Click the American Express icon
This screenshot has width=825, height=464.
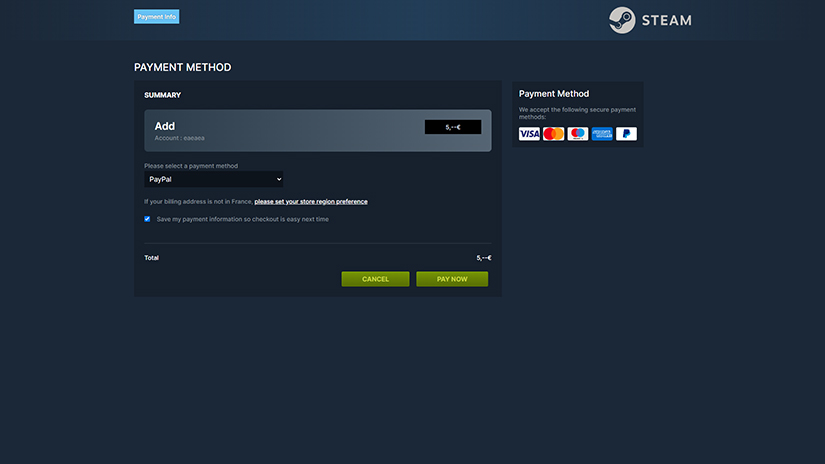pyautogui.click(x=601, y=134)
